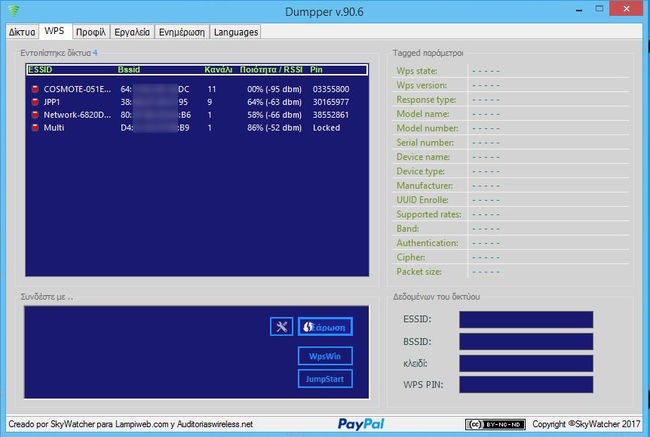Open the Εργαλεία tab
The image size is (650, 437).
click(x=132, y=32)
